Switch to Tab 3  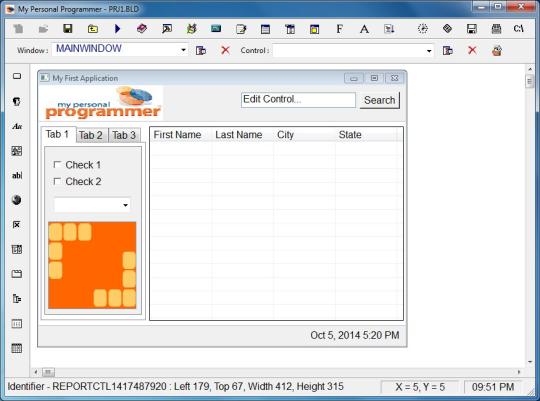point(124,135)
